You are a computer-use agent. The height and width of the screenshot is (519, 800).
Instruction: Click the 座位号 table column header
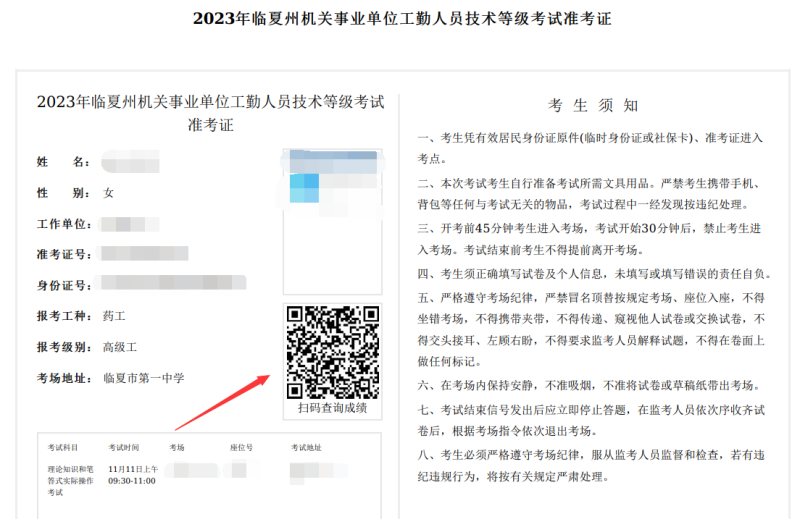point(241,447)
